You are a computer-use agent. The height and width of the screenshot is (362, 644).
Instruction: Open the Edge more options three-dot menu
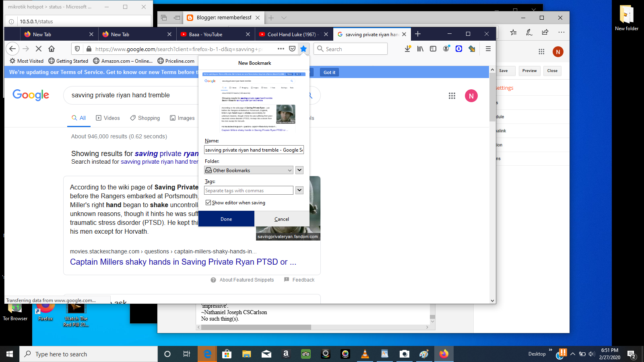pyautogui.click(x=561, y=32)
